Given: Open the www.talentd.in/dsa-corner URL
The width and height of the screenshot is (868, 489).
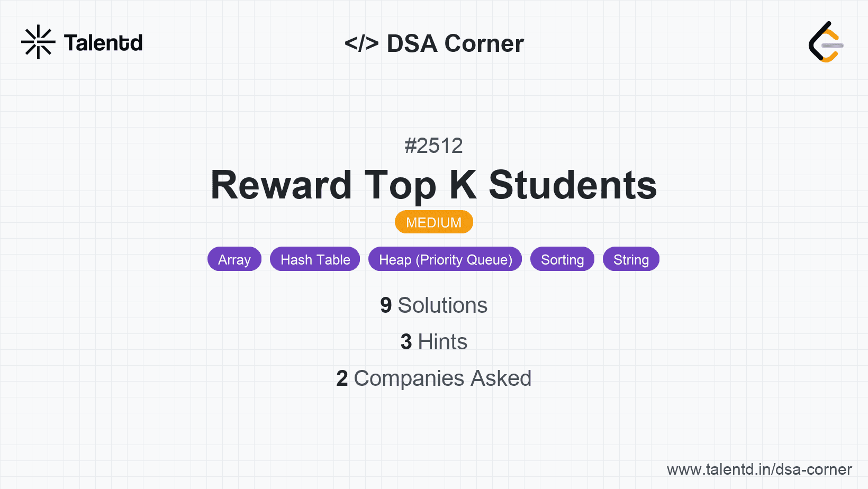Looking at the screenshot, I should (759, 469).
